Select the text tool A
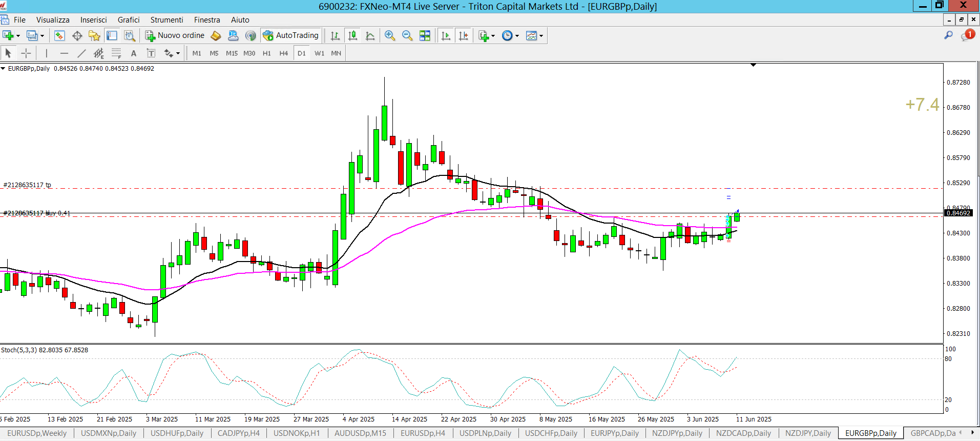Viewport: 980px width, 441px height. (x=134, y=53)
